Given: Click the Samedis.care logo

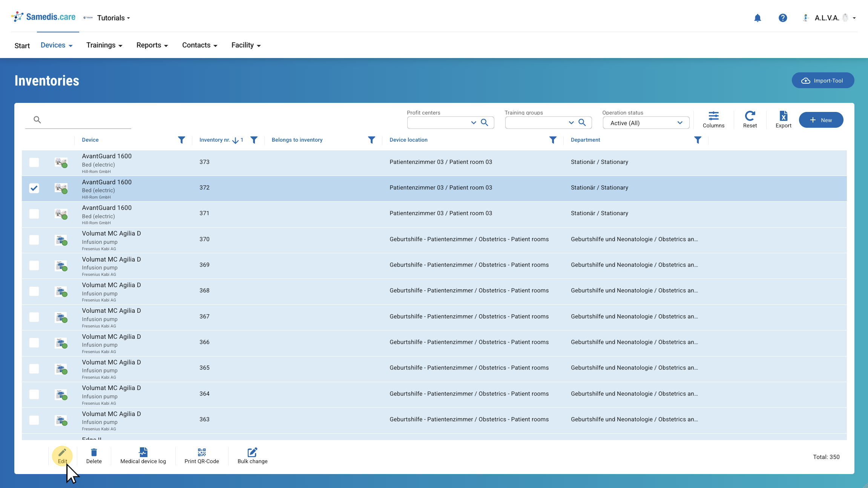Looking at the screenshot, I should click(43, 17).
